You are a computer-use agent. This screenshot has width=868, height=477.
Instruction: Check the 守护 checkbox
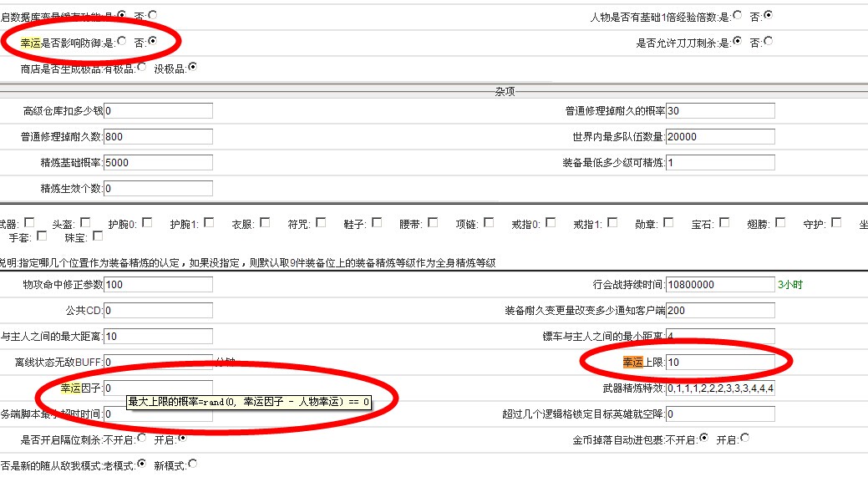pyautogui.click(x=836, y=222)
